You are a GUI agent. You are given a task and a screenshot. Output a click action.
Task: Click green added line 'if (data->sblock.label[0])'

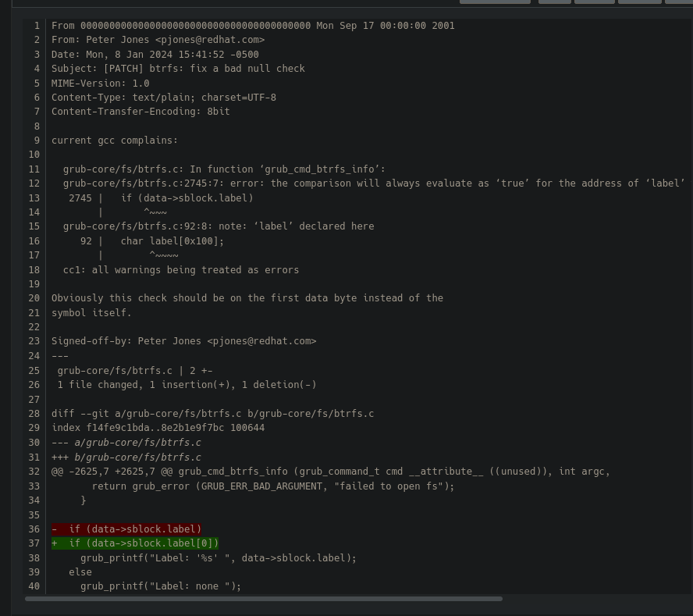(x=135, y=543)
